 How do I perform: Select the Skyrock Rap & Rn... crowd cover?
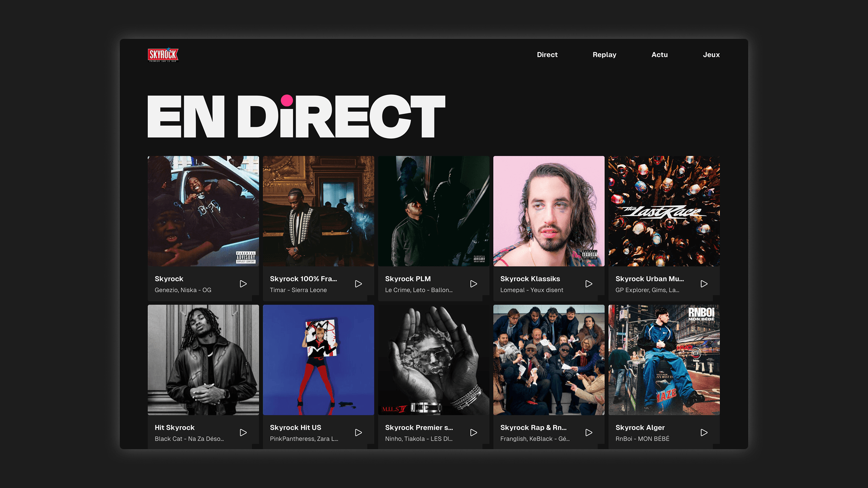click(x=549, y=360)
